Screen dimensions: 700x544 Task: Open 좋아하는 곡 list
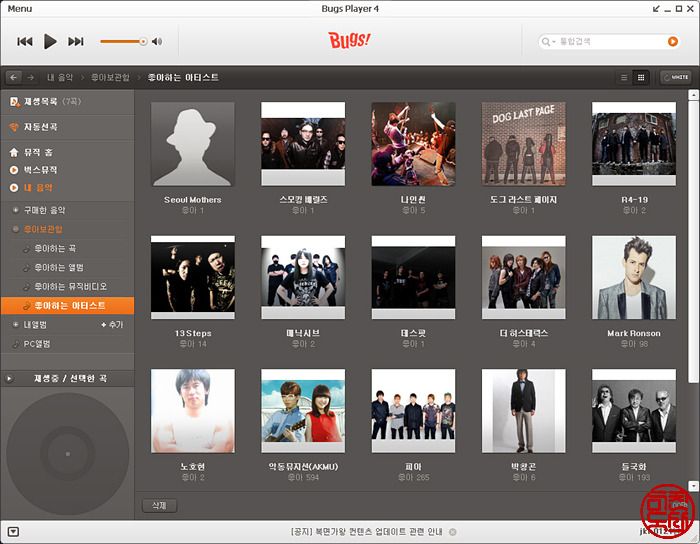click(x=55, y=249)
